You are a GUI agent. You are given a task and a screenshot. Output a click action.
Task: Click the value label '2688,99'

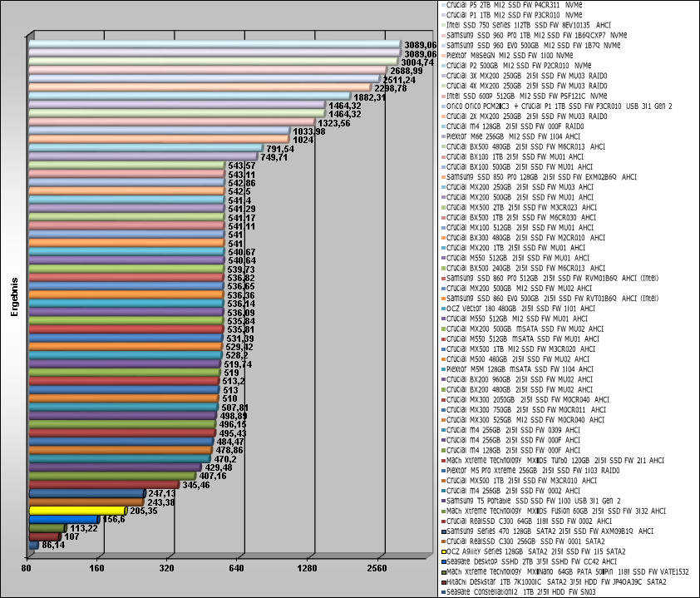point(407,71)
